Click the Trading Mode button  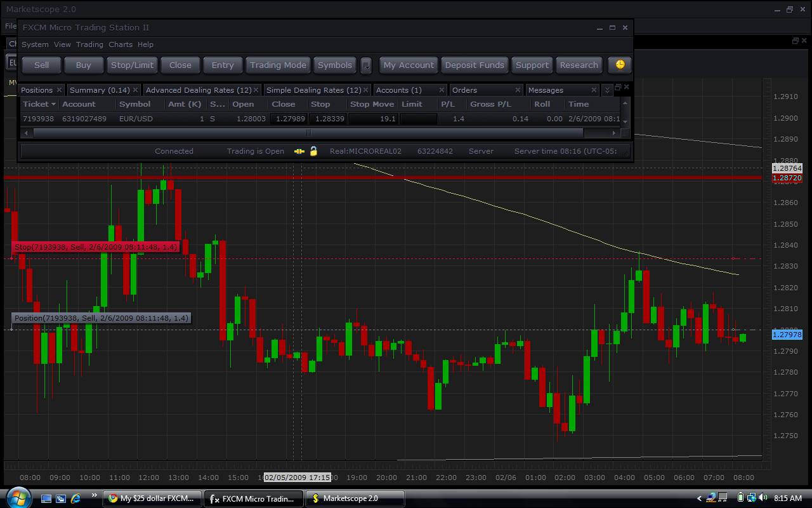coord(278,65)
